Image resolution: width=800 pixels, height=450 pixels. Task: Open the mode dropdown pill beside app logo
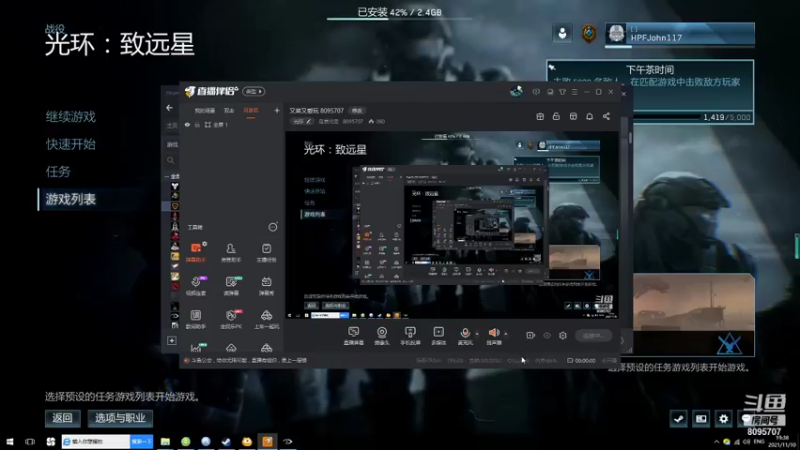(254, 91)
